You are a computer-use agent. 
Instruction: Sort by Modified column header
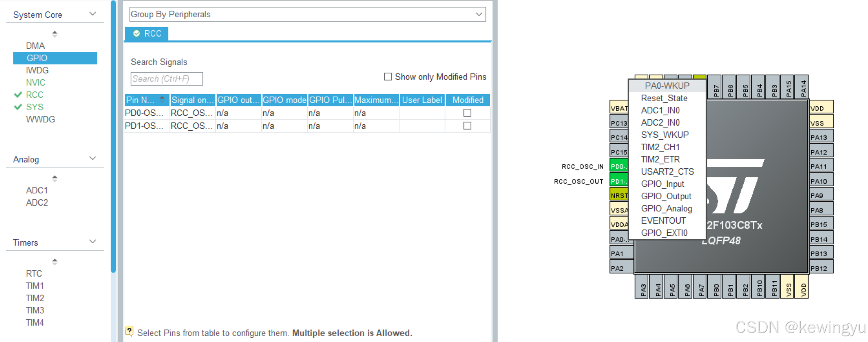point(468,100)
